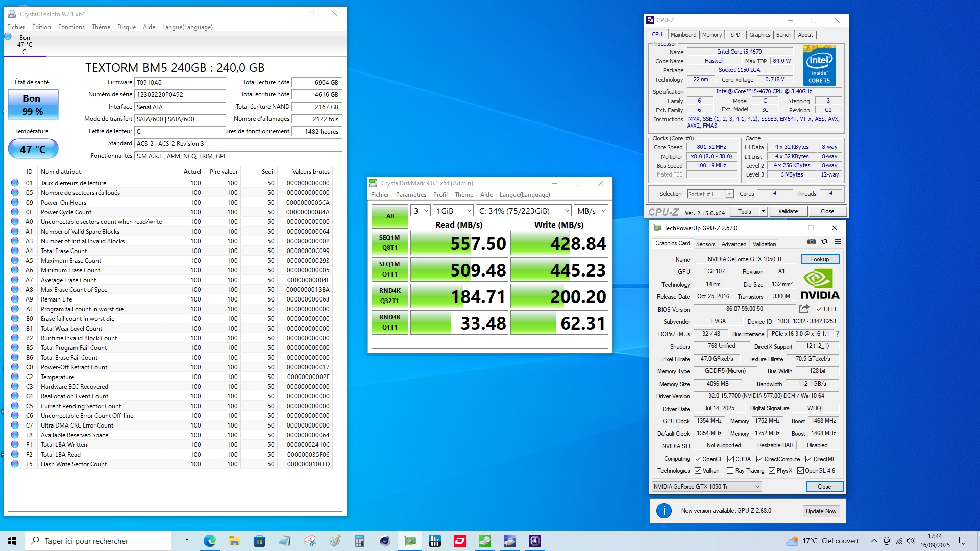Toggle the Vulkan checkbox
The image size is (980, 551).
click(x=698, y=471)
